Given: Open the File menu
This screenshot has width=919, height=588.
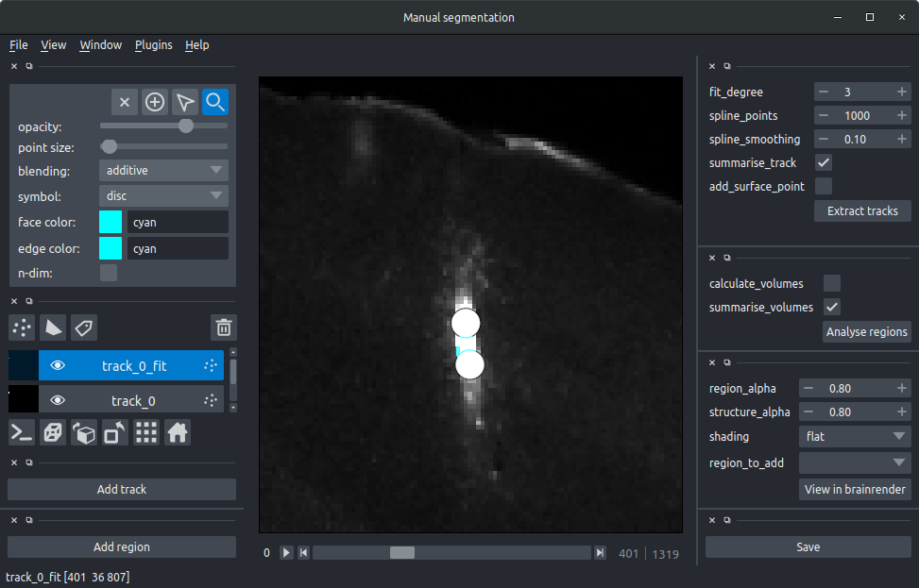Looking at the screenshot, I should pos(18,44).
